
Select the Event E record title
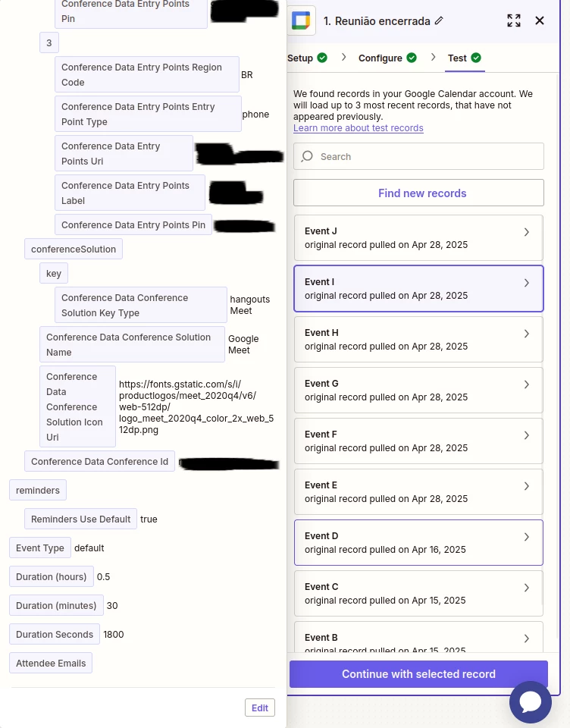321,485
